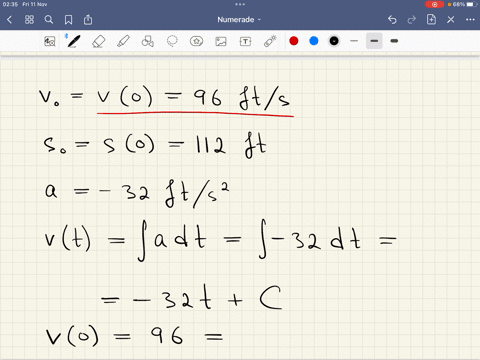Viewport: 480px width, 360px height.
Task: Select the medium stroke width
Action: (374, 41)
